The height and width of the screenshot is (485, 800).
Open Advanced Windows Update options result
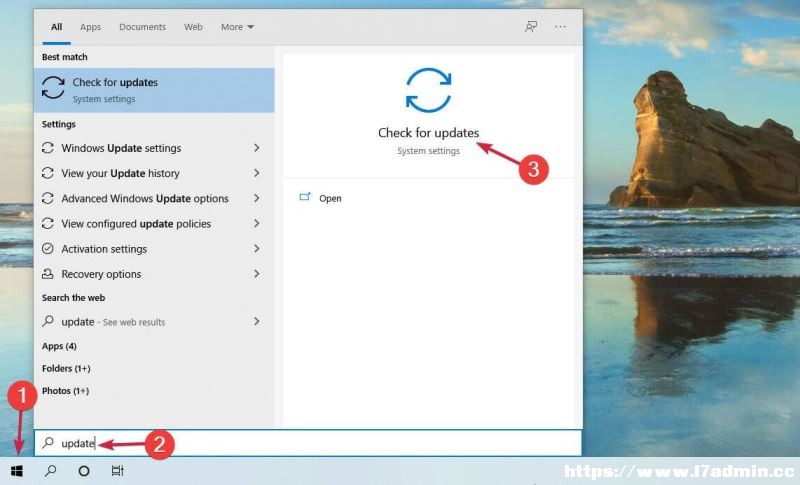[x=154, y=198]
